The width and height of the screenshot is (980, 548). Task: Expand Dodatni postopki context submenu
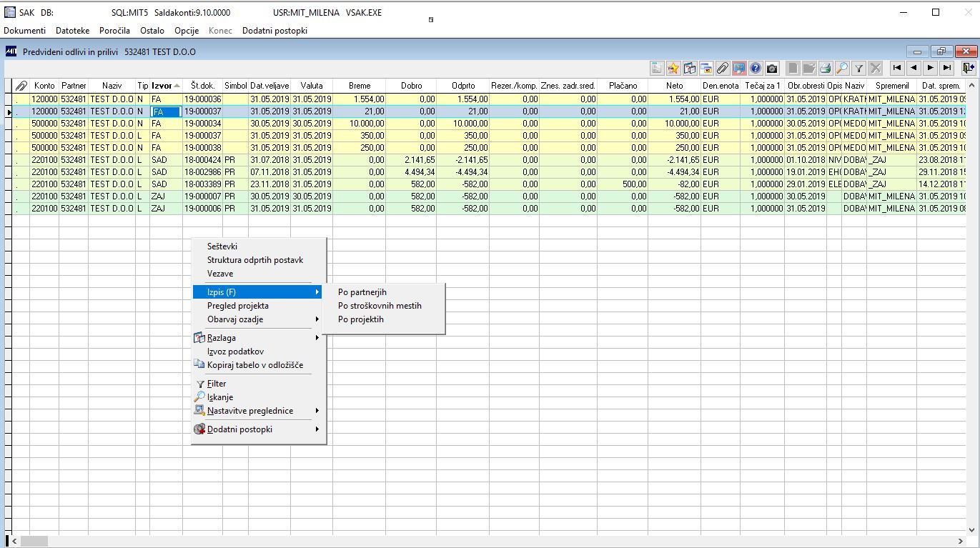click(x=259, y=429)
